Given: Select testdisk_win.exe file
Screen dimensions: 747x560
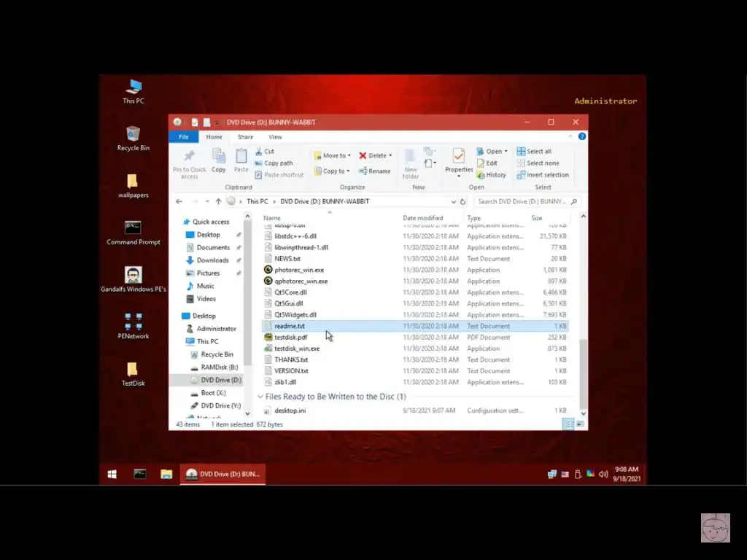Looking at the screenshot, I should pyautogui.click(x=415, y=349).
